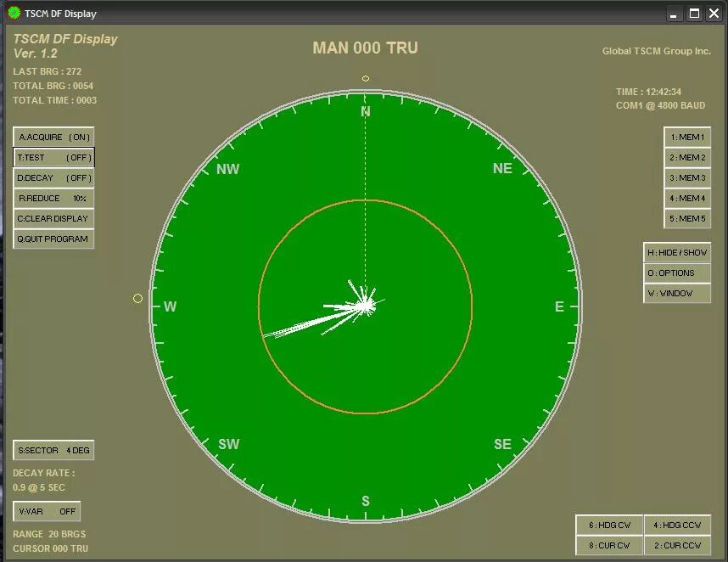Toggle the A:ACQUIRE (ON) button
The height and width of the screenshot is (562, 728).
tap(53, 137)
